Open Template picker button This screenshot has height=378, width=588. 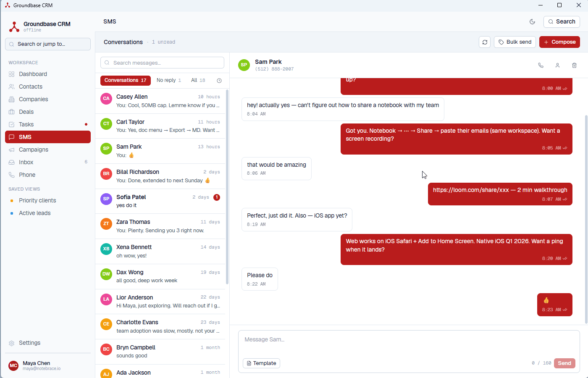point(261,363)
